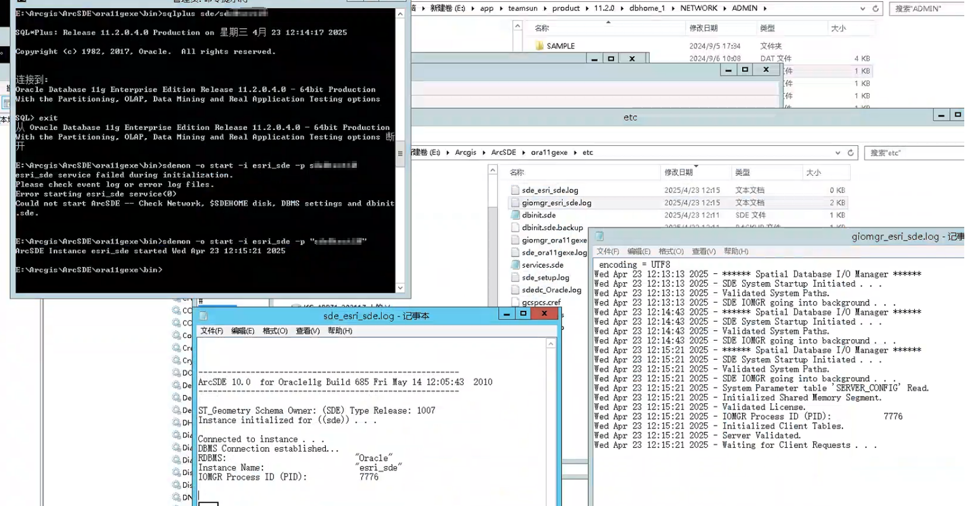This screenshot has width=980, height=506.
Task: Sort ADMIN window by 名称 column
Action: tap(607, 28)
